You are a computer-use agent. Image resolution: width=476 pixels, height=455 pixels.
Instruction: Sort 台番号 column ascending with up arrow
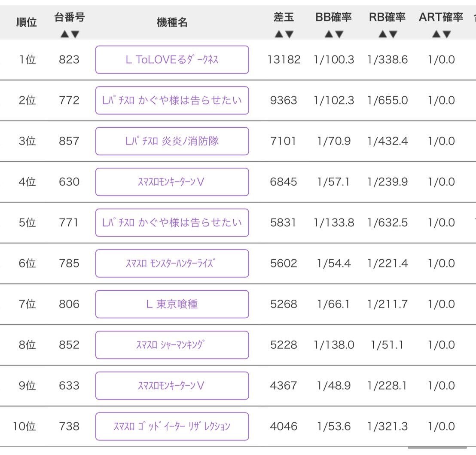(x=64, y=34)
